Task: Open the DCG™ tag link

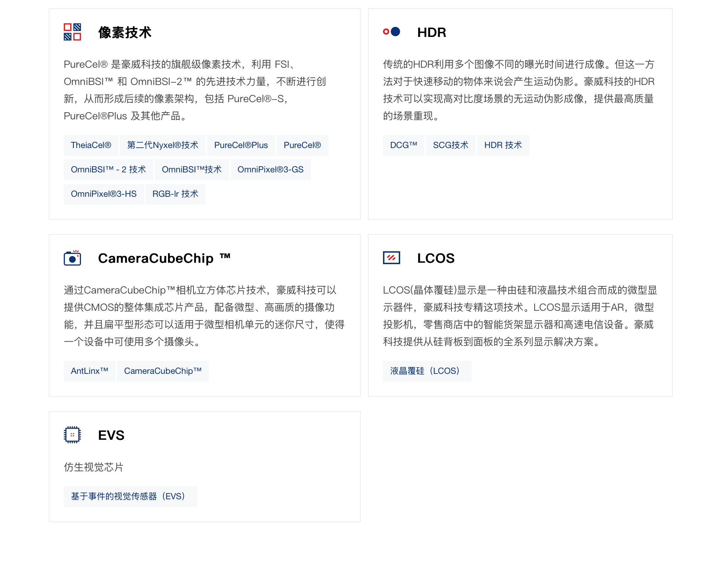Action: point(404,145)
